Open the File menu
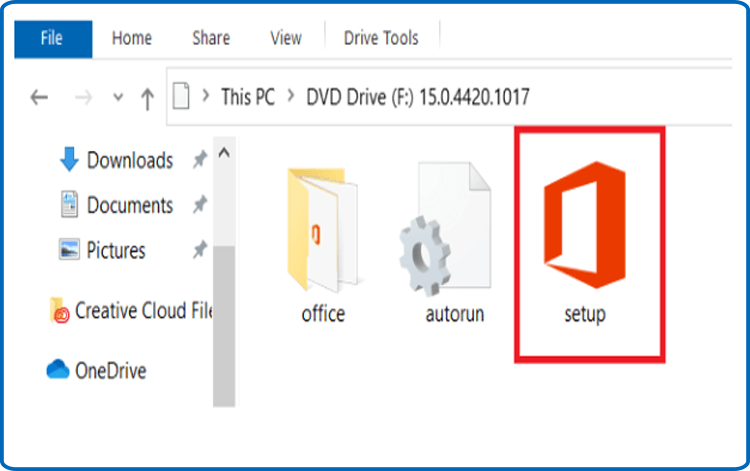 tap(53, 39)
